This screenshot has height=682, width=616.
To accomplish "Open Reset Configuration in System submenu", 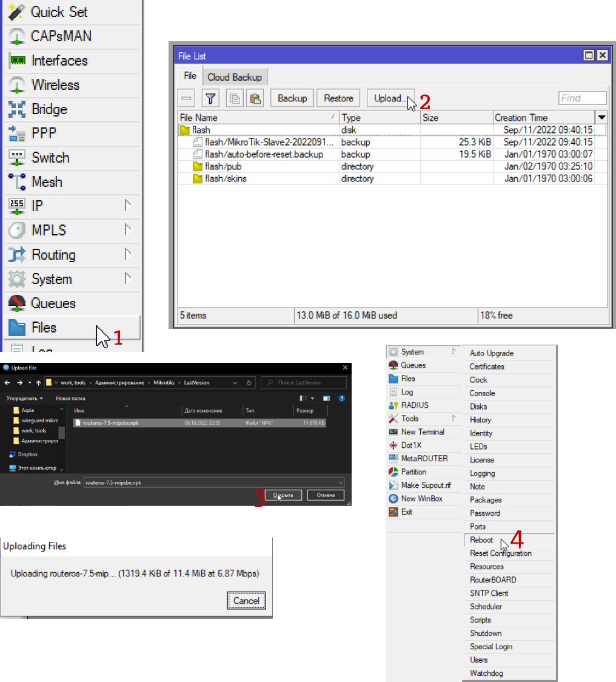I will (x=509, y=553).
